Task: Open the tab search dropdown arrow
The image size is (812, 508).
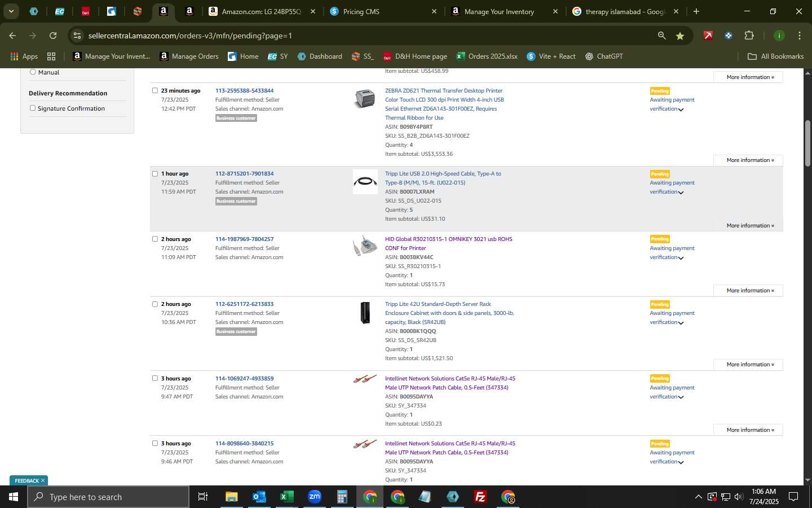Action: point(11,11)
